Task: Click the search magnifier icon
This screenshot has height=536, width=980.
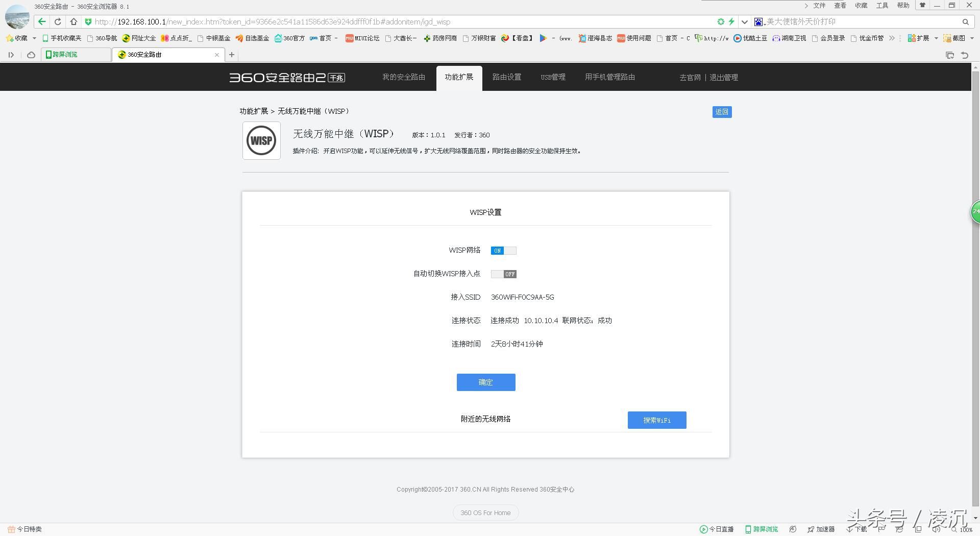Action: (x=965, y=22)
